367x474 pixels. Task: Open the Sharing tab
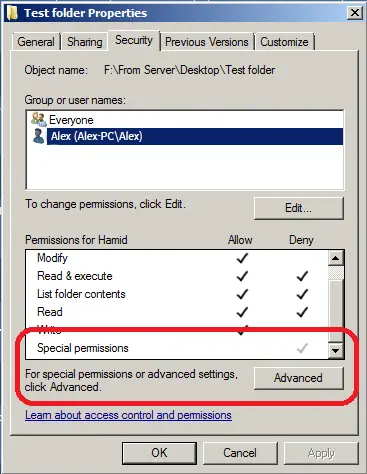tap(85, 42)
